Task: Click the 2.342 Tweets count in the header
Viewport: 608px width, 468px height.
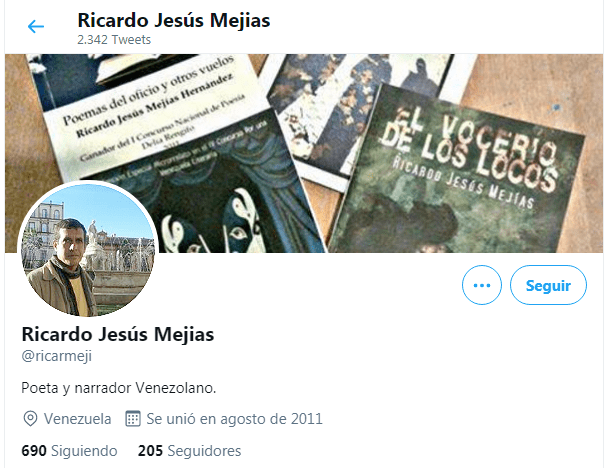Action: pyautogui.click(x=114, y=40)
